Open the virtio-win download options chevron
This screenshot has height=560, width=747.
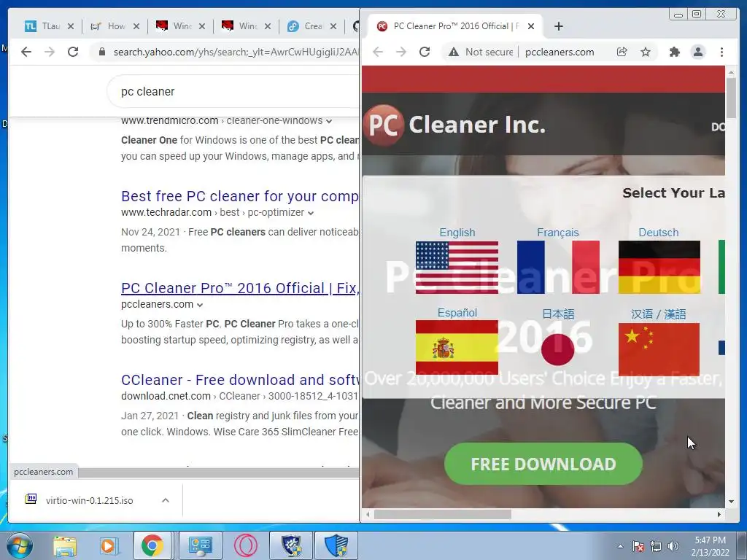tap(166, 500)
